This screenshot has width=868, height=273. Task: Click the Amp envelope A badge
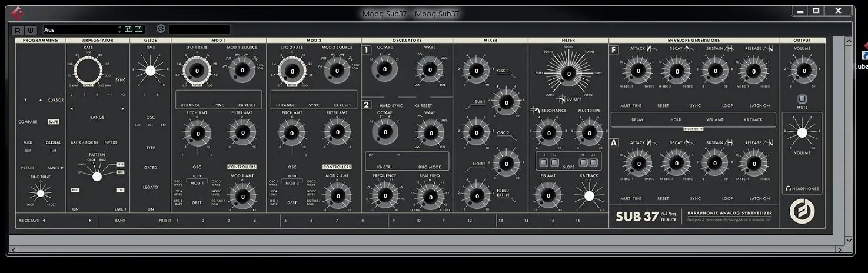point(614,142)
